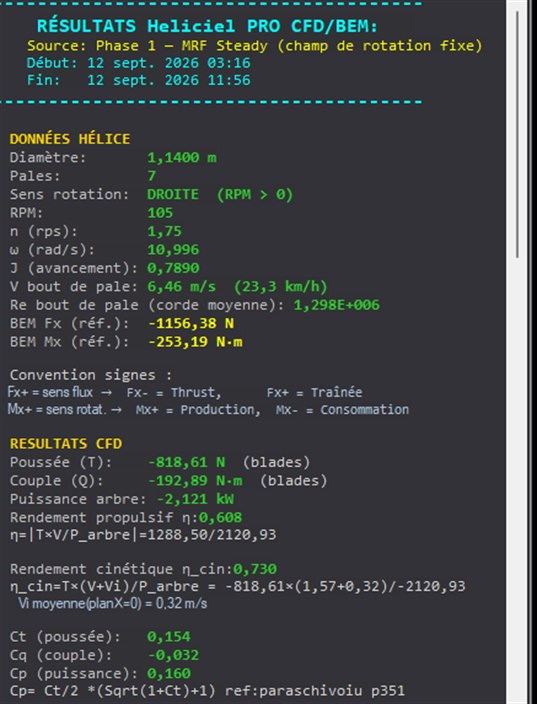
Task: Click the Sens rotation value DROITE
Action: 173,194
